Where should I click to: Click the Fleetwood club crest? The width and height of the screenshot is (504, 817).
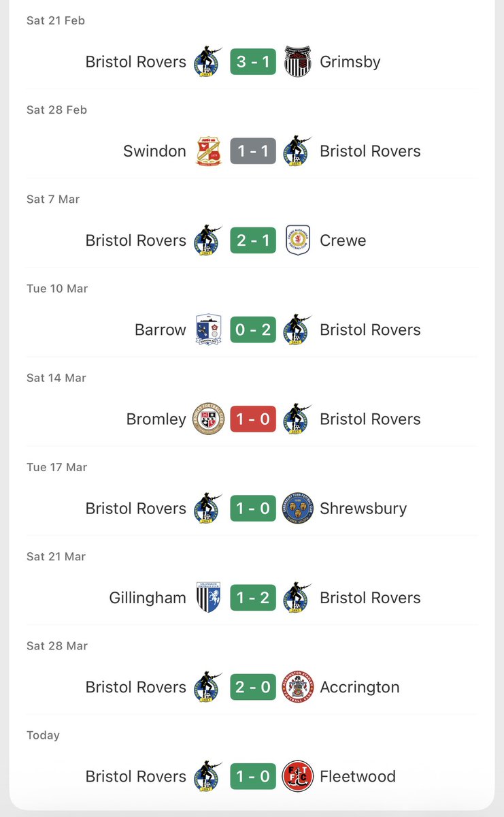pos(297,776)
